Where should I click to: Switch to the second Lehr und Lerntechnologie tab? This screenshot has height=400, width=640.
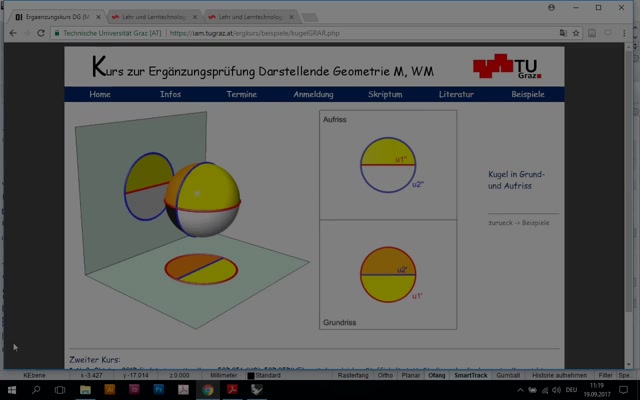pos(244,17)
